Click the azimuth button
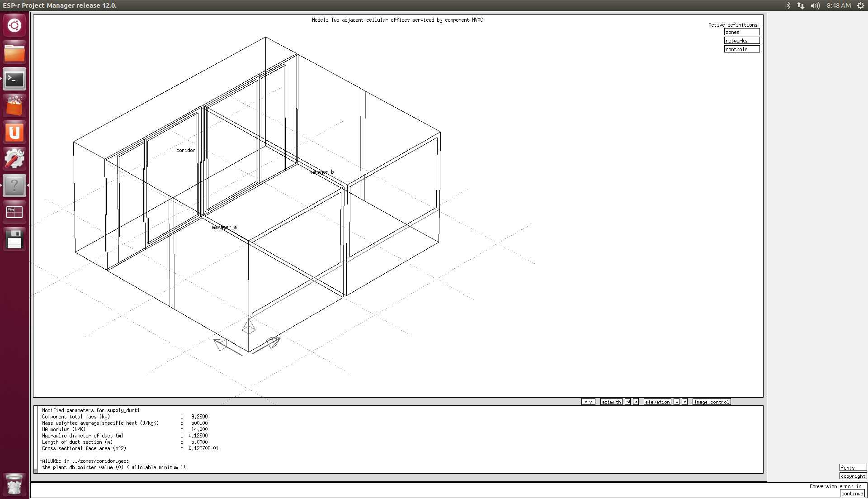Image resolution: width=868 pixels, height=499 pixels. pos(611,402)
